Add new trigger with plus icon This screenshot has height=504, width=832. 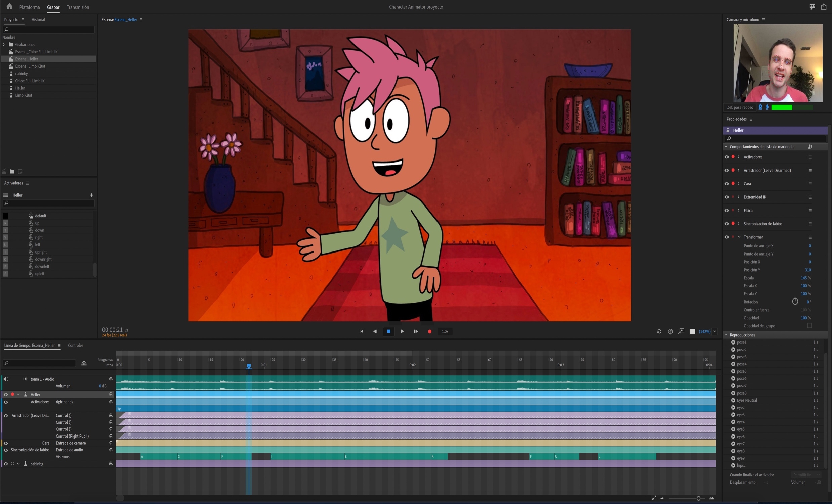[x=91, y=195]
